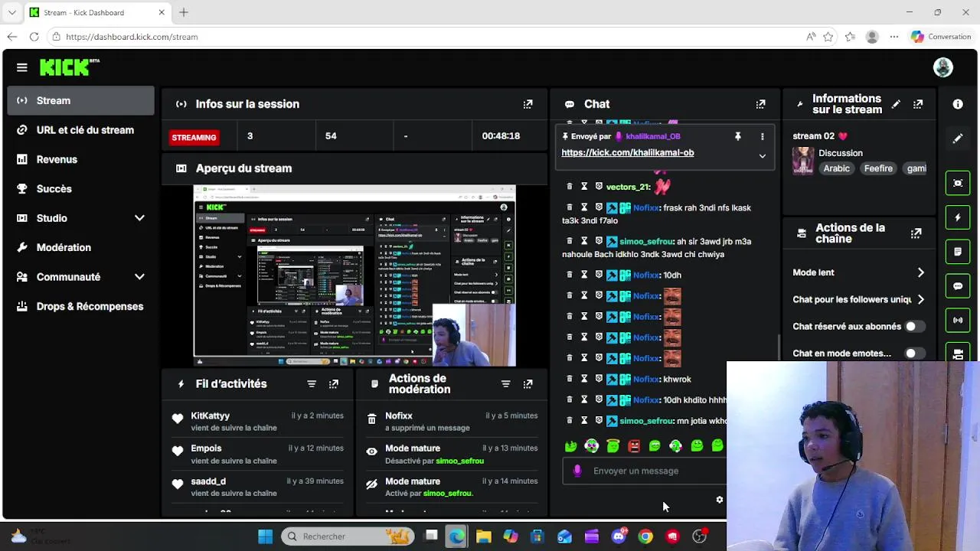Screen dimensions: 980x551
Task: Click the stream preview video
Action: point(354,276)
